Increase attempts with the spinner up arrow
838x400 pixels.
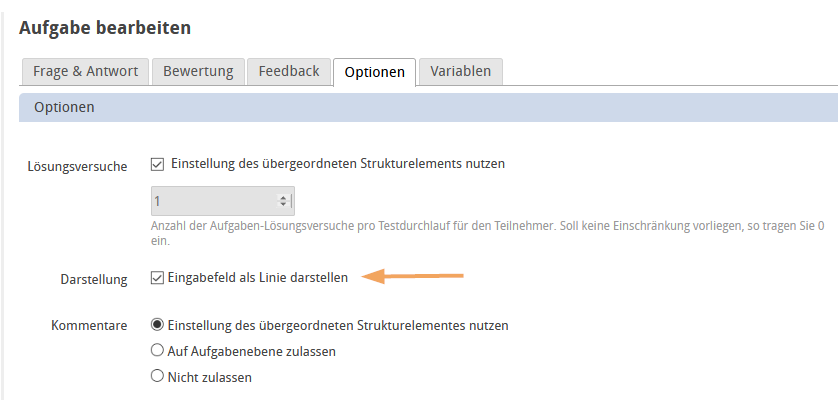click(284, 197)
